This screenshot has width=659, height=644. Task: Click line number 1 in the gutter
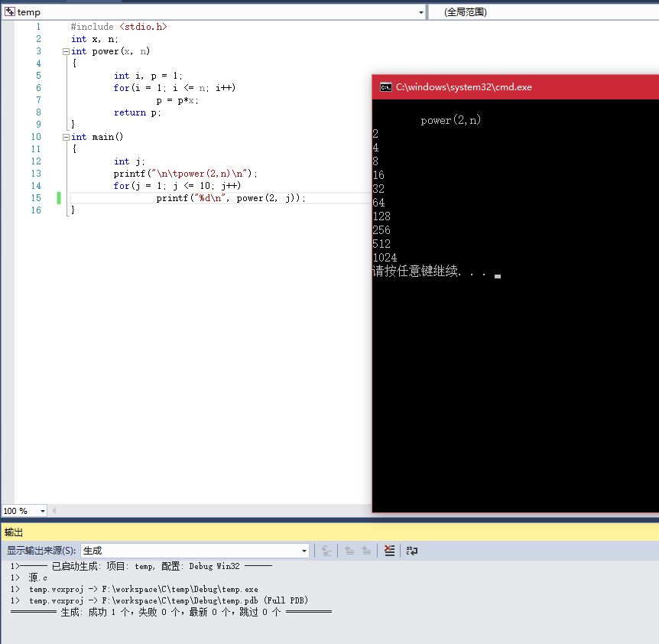pyautogui.click(x=39, y=27)
